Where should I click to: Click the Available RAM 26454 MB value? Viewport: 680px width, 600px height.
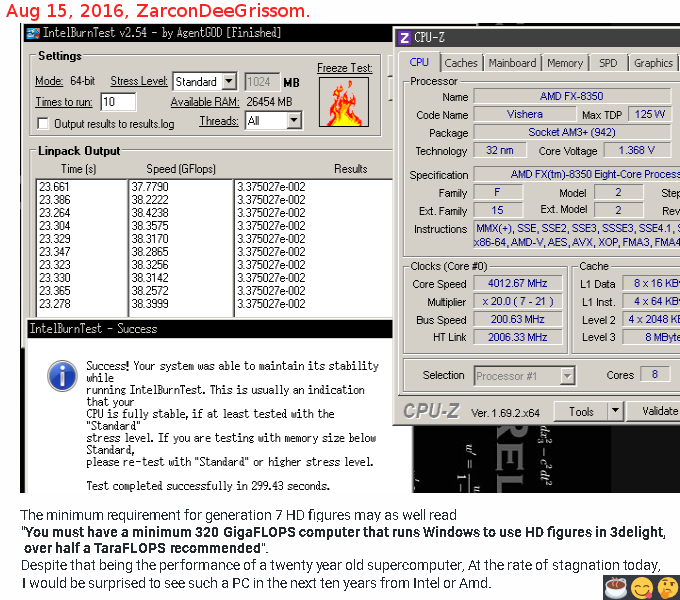269,102
